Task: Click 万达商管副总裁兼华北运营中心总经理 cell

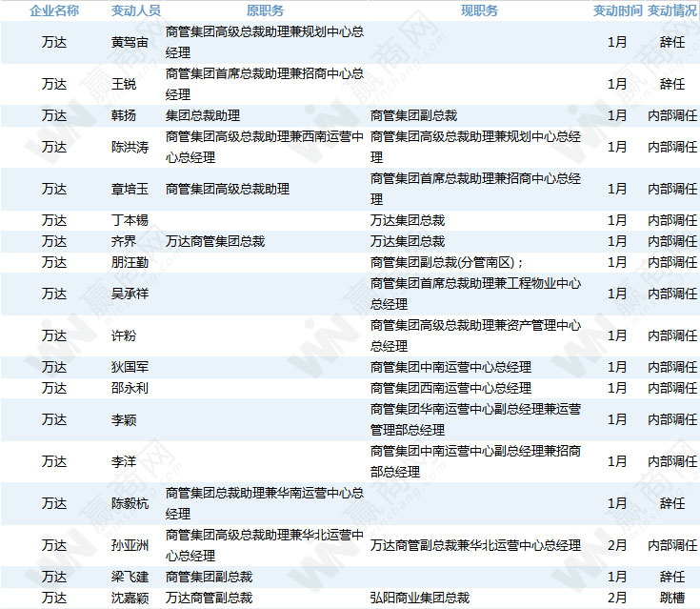Action: [475, 545]
